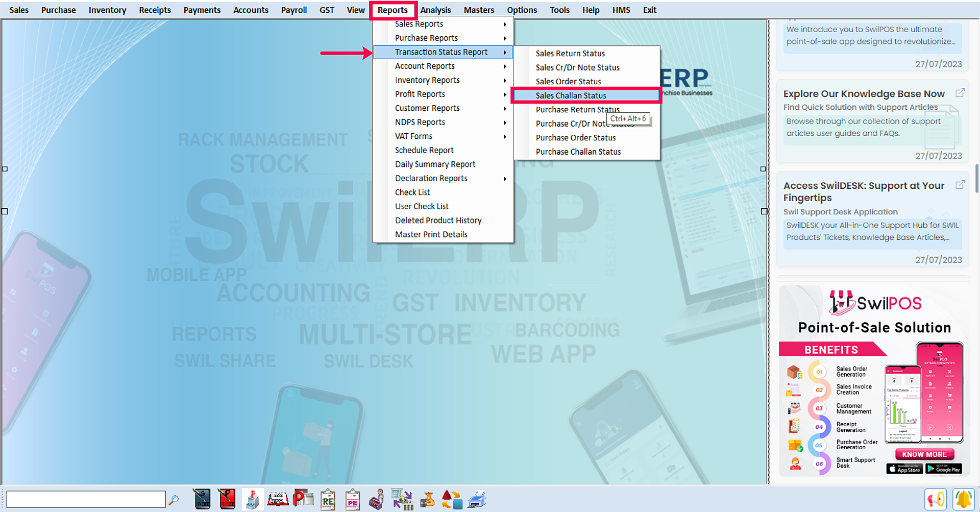Open Deleted Product History
Image resolution: width=980 pixels, height=512 pixels.
[x=443, y=221]
